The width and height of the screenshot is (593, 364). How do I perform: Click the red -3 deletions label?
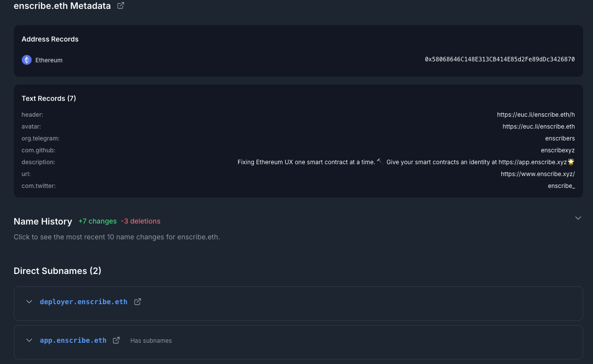click(x=141, y=221)
